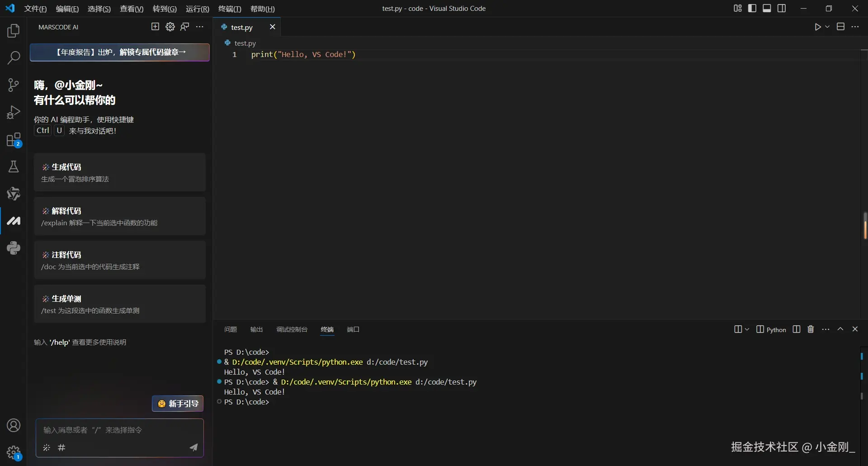868x466 pixels.
Task: Open the Run and Debug view
Action: [x=14, y=112]
